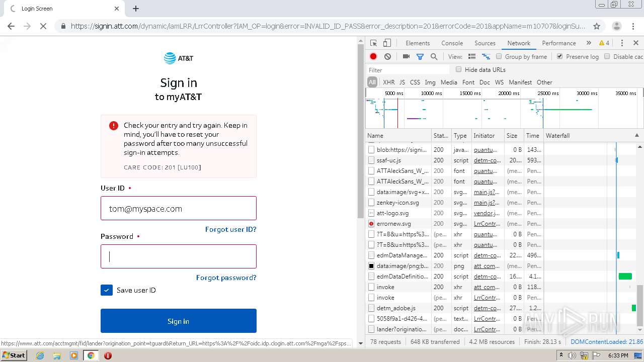Filter requests by Font type
The image size is (644, 362).
pos(468,82)
